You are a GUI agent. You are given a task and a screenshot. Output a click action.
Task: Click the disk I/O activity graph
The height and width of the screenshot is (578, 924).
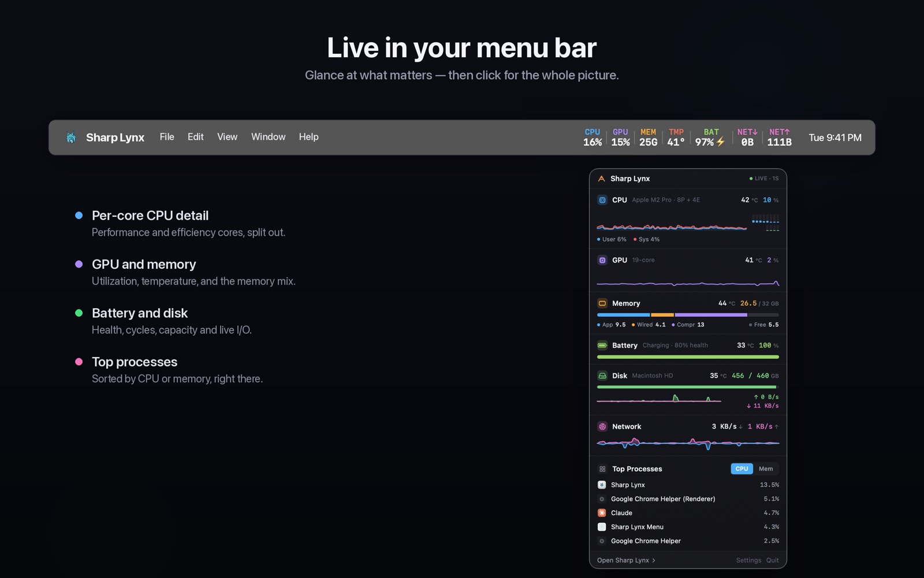659,398
